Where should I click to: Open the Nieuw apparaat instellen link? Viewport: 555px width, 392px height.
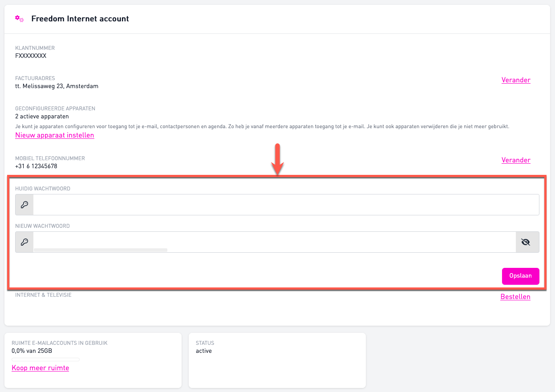pyautogui.click(x=55, y=135)
